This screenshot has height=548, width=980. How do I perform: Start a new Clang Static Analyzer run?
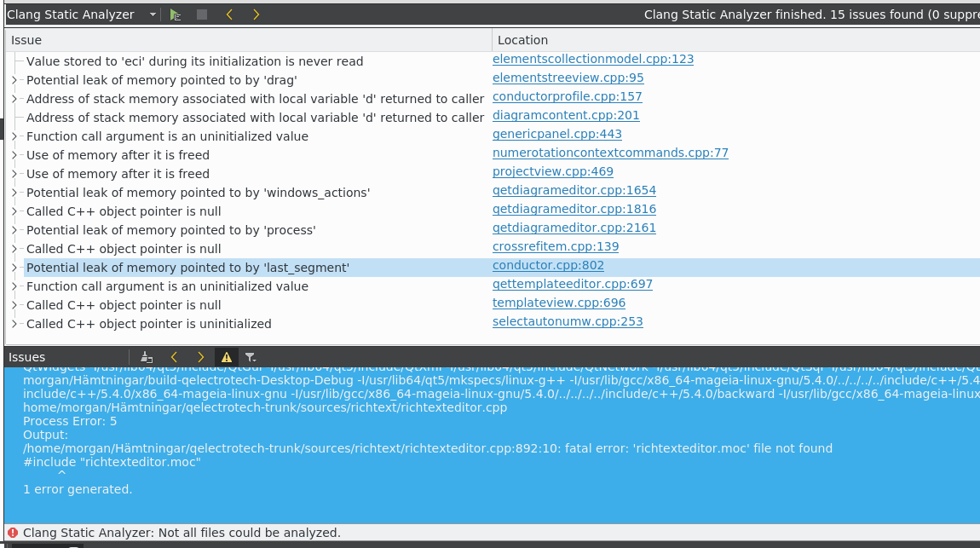(175, 14)
